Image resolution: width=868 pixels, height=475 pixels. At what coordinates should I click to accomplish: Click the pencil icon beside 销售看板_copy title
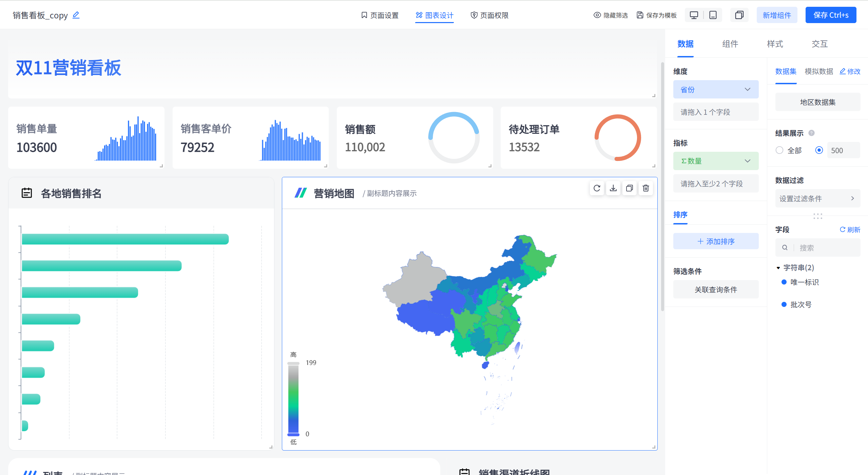click(76, 15)
